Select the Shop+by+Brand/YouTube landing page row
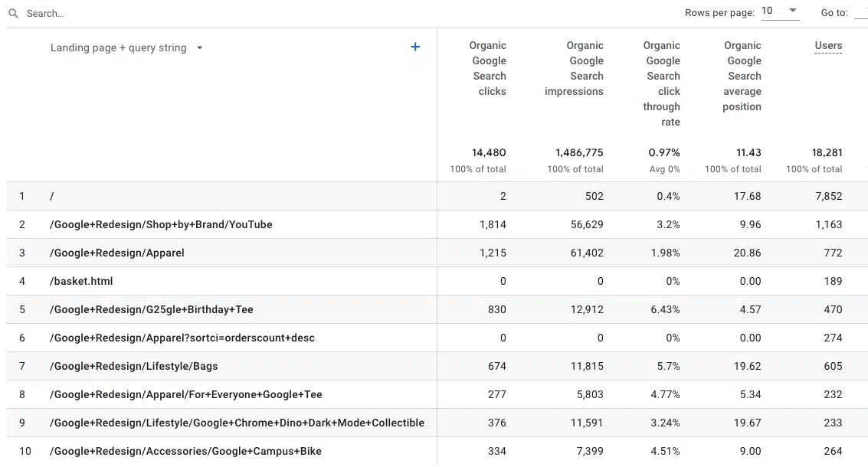 [161, 224]
